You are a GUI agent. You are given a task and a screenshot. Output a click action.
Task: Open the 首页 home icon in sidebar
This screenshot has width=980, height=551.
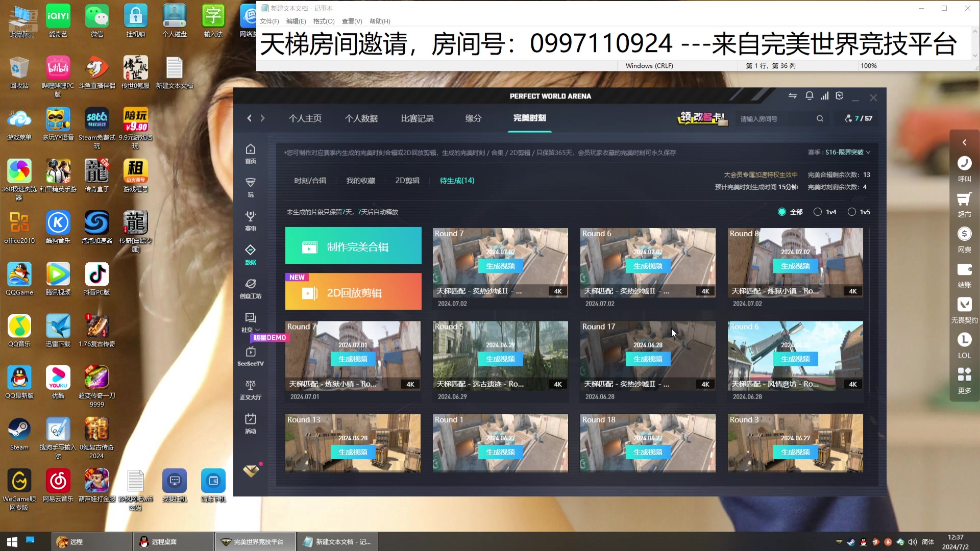[250, 154]
